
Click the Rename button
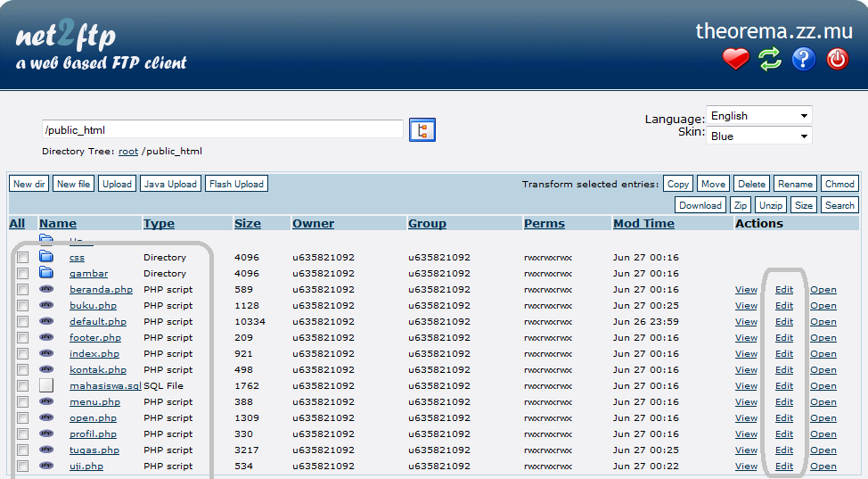(x=795, y=184)
